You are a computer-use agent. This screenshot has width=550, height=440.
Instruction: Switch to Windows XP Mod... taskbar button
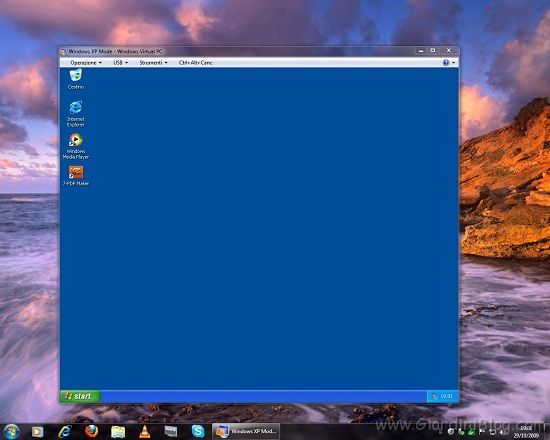246,431
